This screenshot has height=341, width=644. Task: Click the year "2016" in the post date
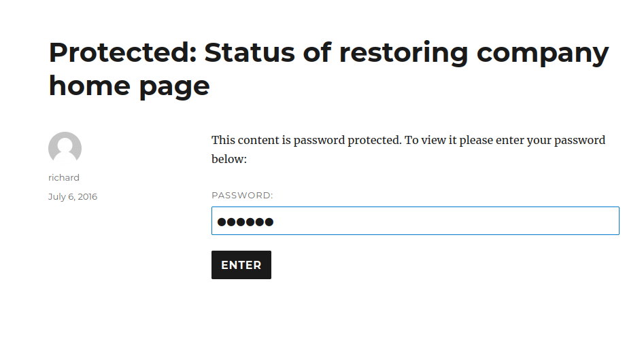[x=86, y=197]
